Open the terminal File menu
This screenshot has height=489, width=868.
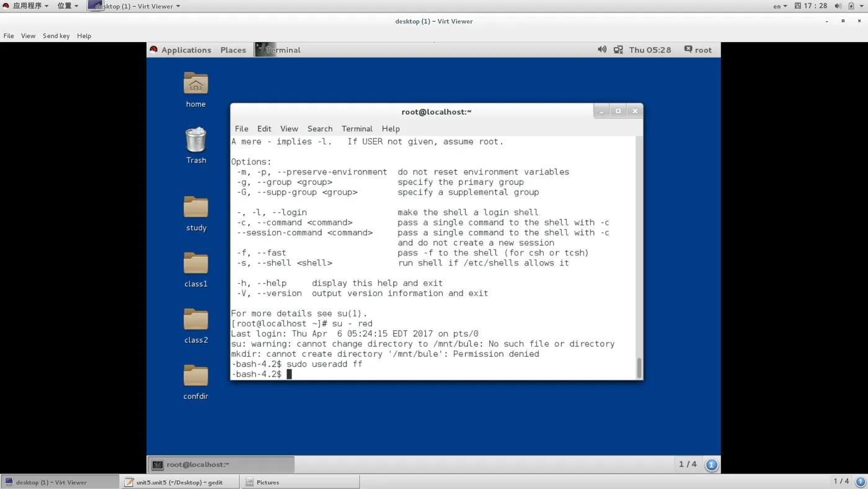241,128
